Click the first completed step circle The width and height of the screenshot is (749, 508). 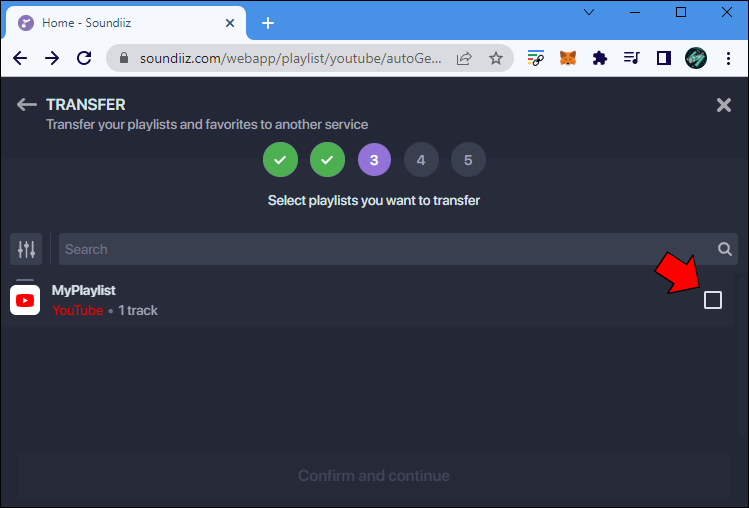point(280,160)
